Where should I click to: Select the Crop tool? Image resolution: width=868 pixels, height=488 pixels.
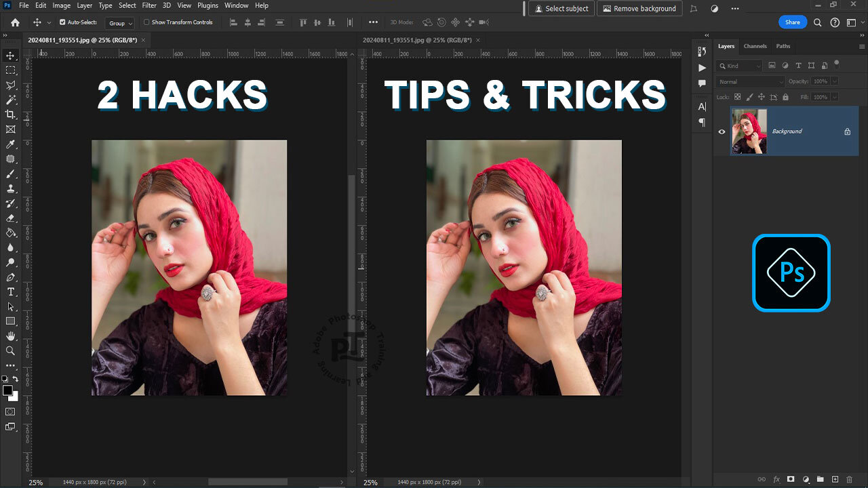[10, 115]
